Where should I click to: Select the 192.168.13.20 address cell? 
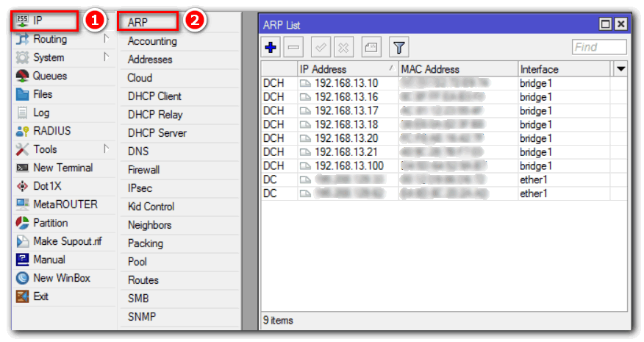click(x=348, y=138)
